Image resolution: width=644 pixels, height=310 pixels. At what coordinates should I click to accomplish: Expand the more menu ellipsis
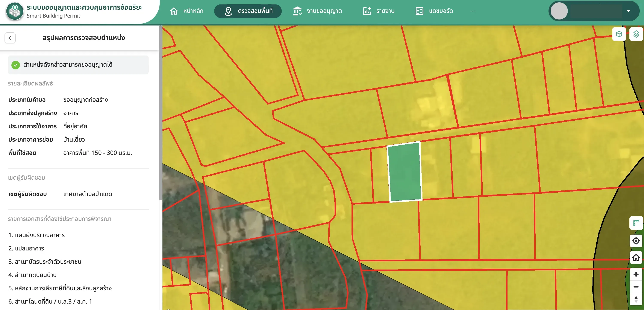point(473,11)
